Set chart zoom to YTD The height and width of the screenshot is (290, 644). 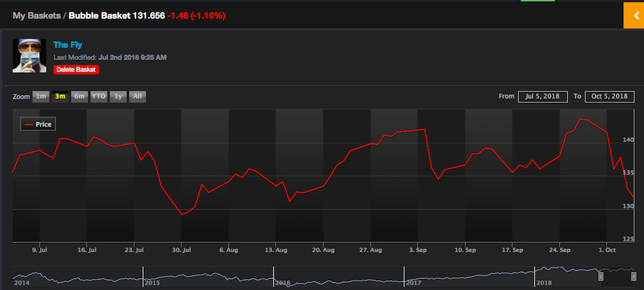coord(99,96)
